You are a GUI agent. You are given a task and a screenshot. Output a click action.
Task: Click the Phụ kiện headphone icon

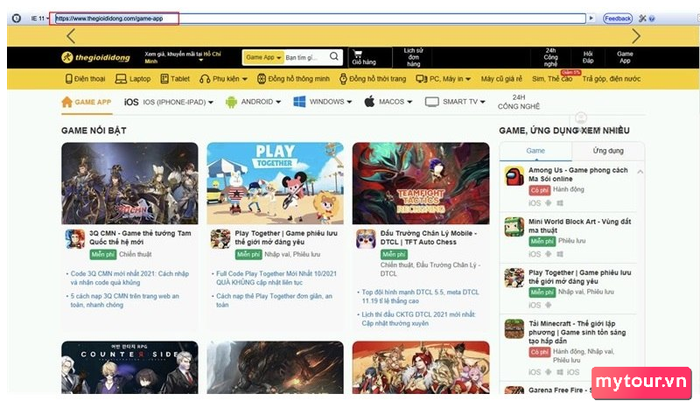click(205, 79)
